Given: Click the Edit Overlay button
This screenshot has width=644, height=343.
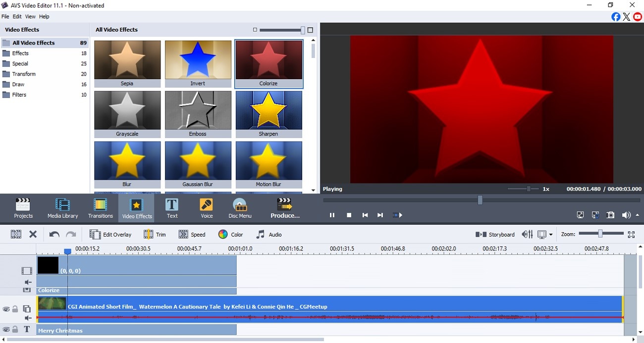Looking at the screenshot, I should point(110,235).
